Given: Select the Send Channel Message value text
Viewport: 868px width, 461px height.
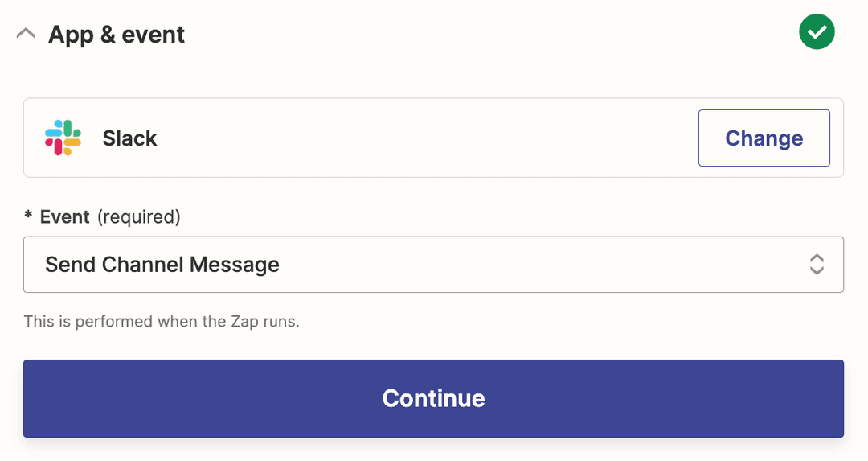Looking at the screenshot, I should coord(162,265).
